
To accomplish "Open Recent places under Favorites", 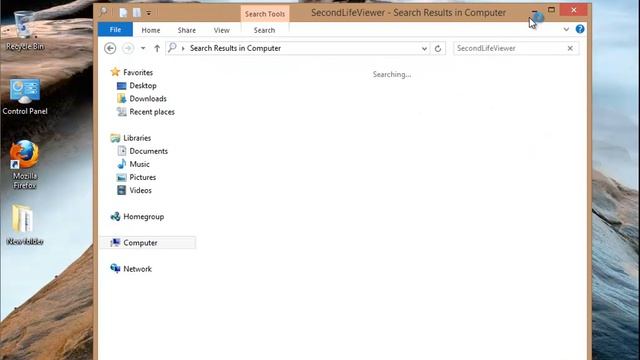I will [152, 111].
